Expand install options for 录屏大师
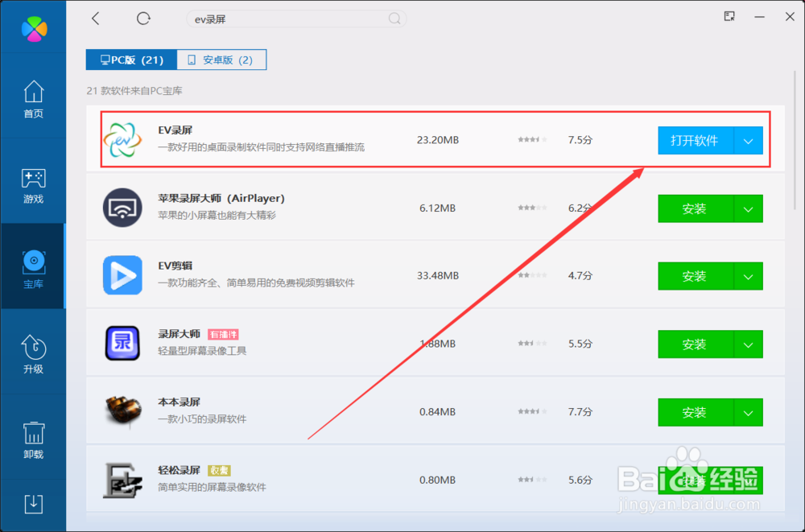The image size is (805, 532). [x=749, y=344]
